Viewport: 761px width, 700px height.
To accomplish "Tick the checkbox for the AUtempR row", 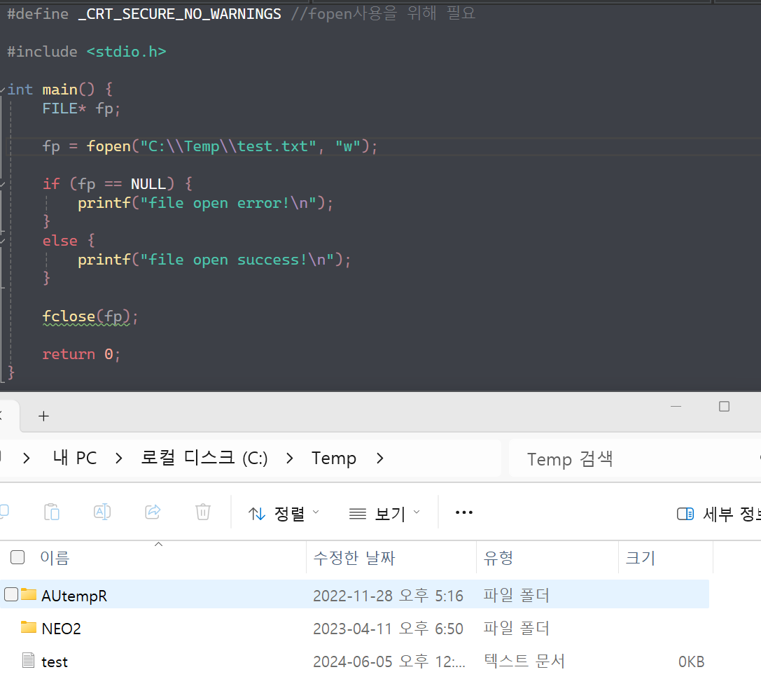I will tap(11, 594).
